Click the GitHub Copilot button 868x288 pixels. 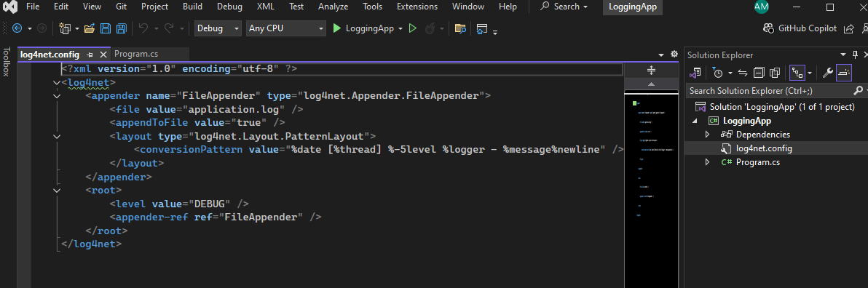(x=800, y=28)
